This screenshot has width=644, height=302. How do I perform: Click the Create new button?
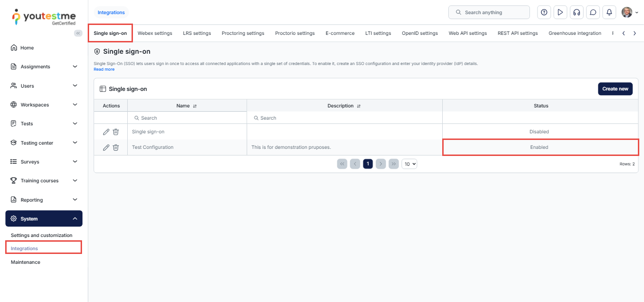pos(615,89)
